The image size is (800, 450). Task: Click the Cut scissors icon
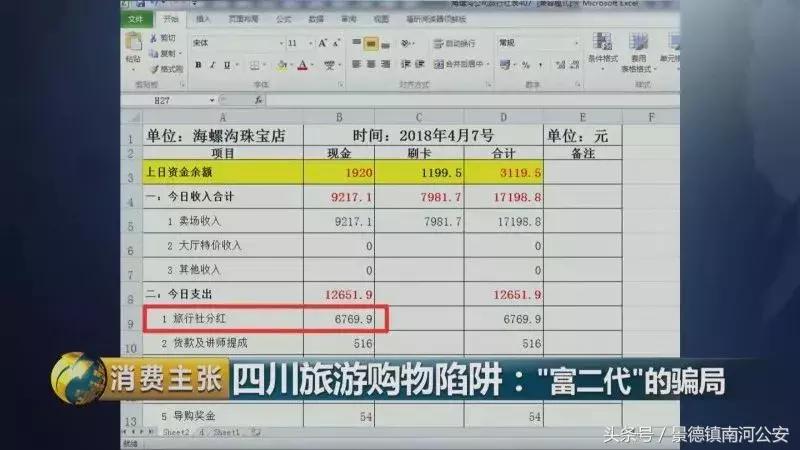coord(154,38)
